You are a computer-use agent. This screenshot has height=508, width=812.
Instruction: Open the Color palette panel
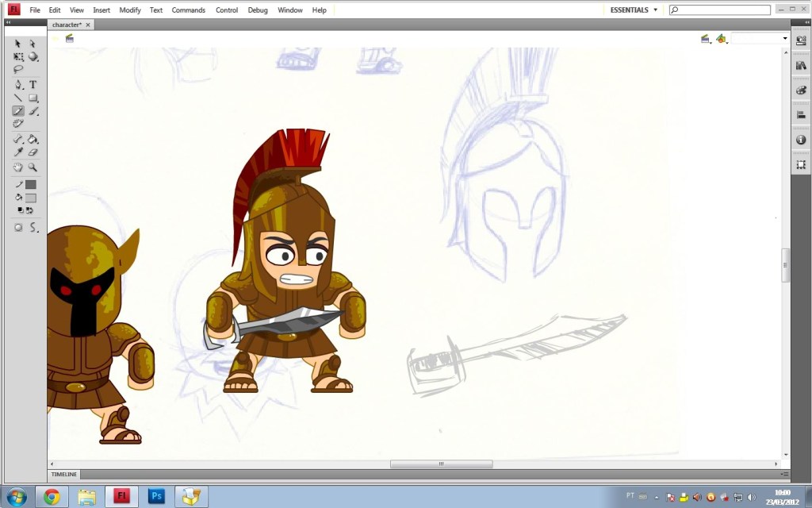click(x=801, y=90)
